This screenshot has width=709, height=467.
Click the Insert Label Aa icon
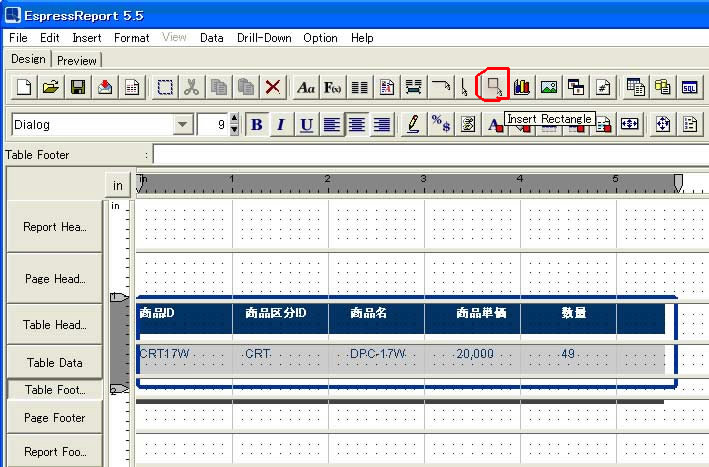click(306, 87)
